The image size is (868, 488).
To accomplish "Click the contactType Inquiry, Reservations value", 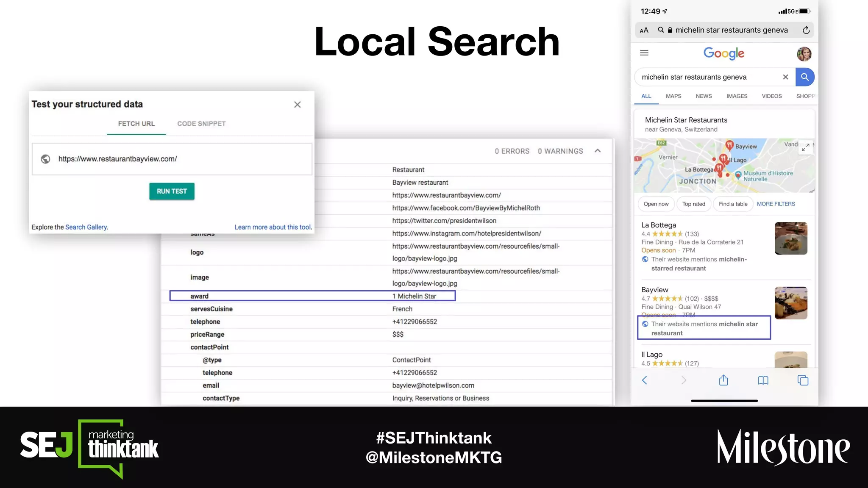I will point(441,398).
